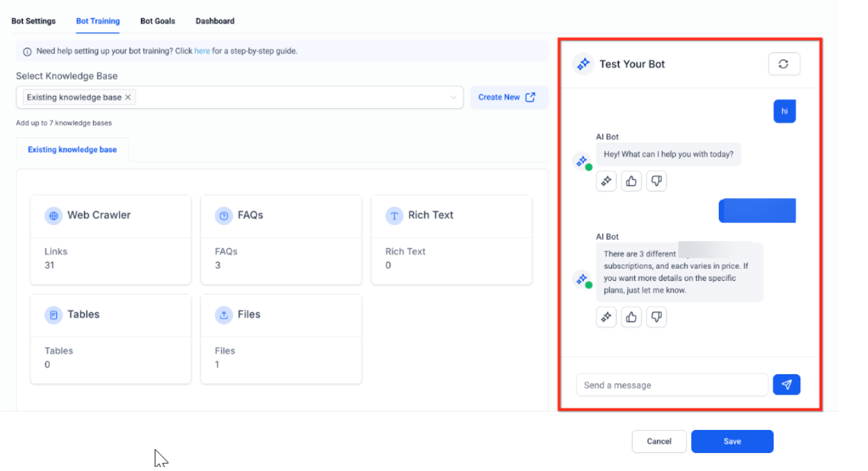Screen dimensions: 868x471
Task: Thumbs down the first AI Bot greeting reply
Action: pos(656,181)
